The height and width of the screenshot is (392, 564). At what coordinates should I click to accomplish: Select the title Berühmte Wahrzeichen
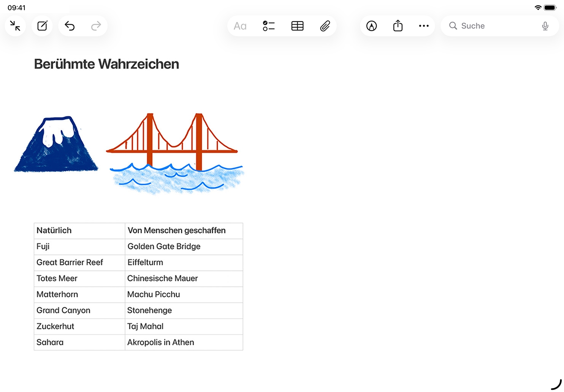[106, 64]
